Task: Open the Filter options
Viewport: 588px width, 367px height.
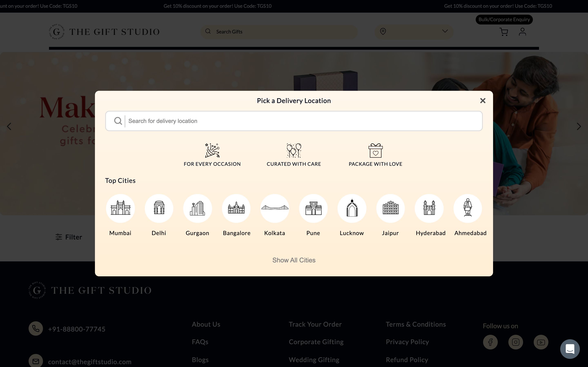Action: pos(69,237)
